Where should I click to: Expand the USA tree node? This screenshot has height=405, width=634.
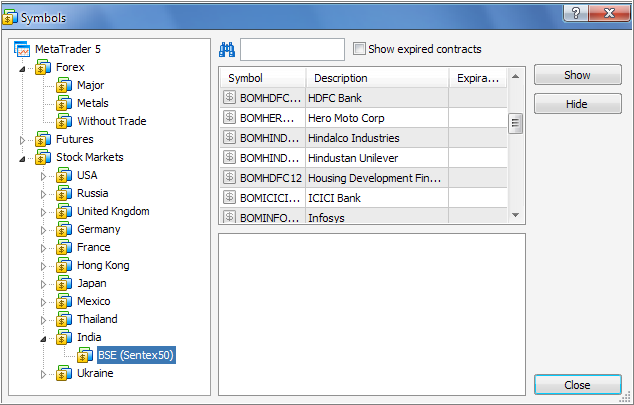coord(43,176)
